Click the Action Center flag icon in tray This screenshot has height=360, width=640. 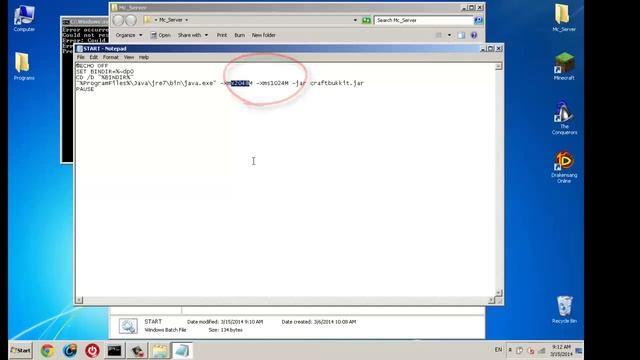tap(520, 350)
